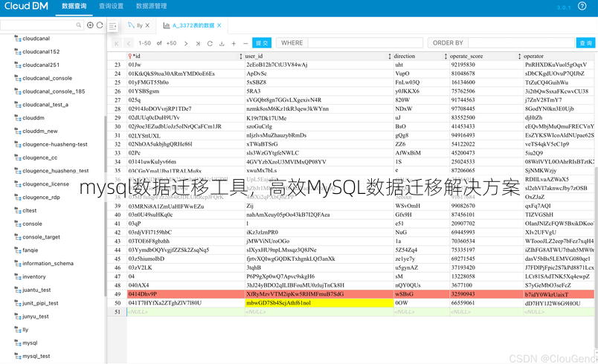This screenshot has width=598, height=364.
Task: Click the database icon beside cloudcanal
Action: [18, 39]
